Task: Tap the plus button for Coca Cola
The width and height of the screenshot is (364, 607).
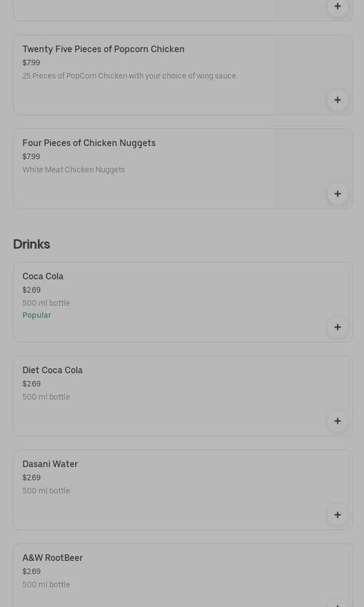Action: [337, 327]
